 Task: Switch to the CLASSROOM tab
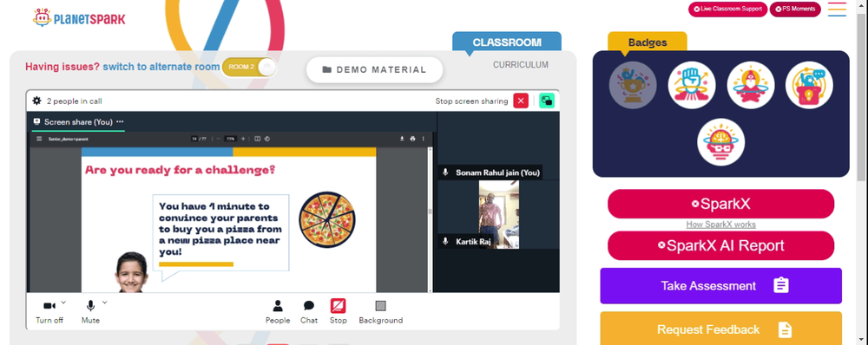(x=507, y=42)
